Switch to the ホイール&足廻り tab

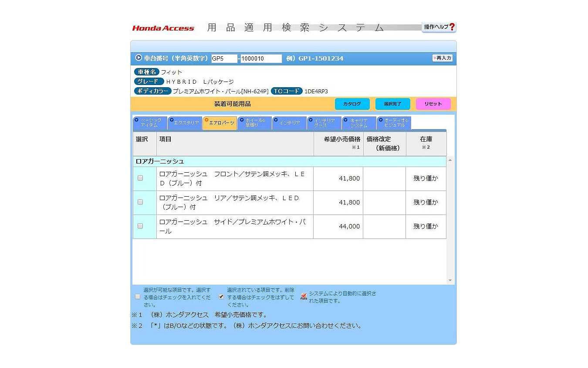click(254, 123)
